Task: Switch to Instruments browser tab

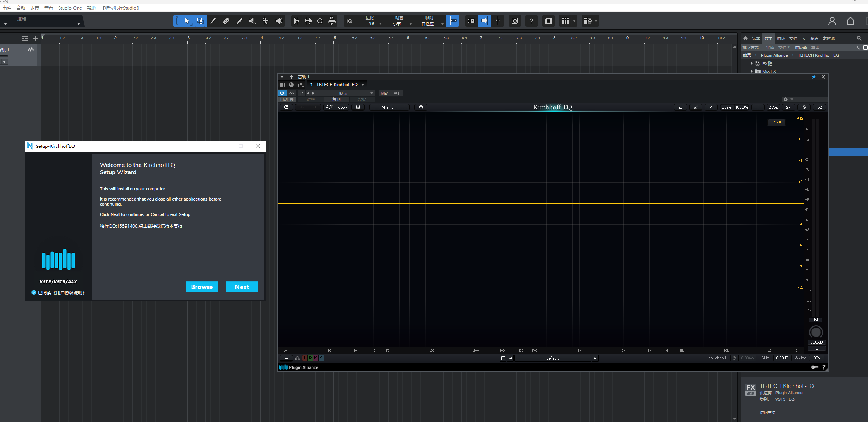Action: pos(756,38)
